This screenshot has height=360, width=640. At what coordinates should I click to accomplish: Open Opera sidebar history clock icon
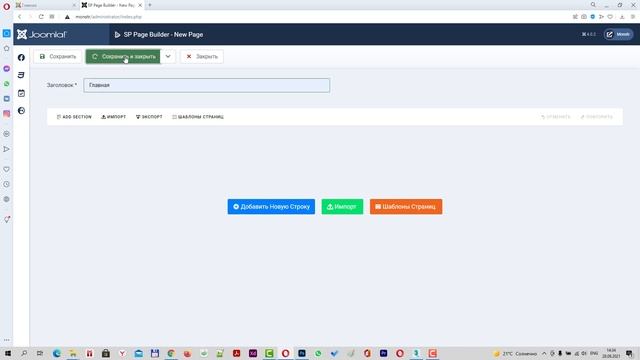(7, 184)
